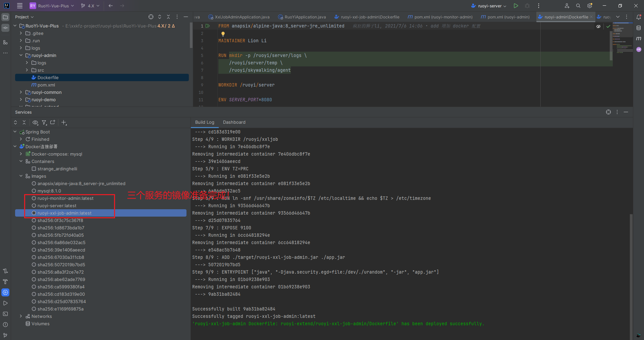This screenshot has width=644, height=340.
Task: Click the Build Log vertical scrollbar
Action: [x=631, y=277]
